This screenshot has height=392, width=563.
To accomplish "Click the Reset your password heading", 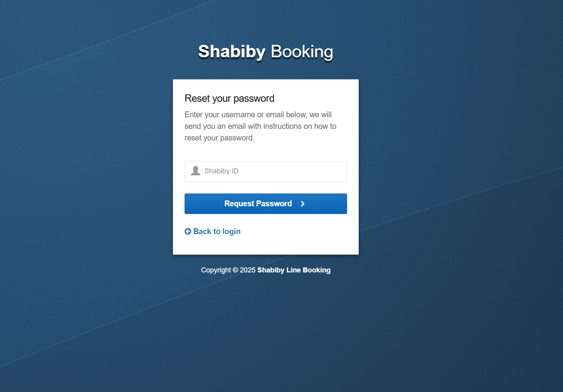I will 229,98.
